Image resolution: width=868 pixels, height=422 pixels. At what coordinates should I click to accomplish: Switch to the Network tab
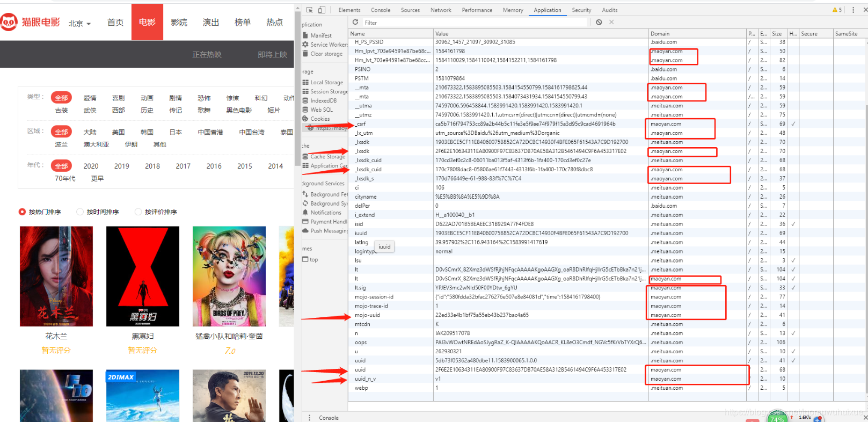(441, 10)
